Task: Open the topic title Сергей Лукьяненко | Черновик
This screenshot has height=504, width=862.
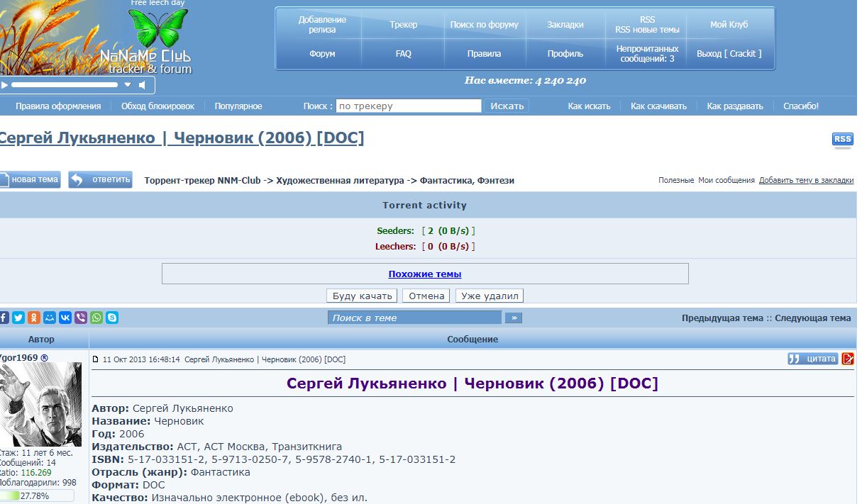Action: 181,138
